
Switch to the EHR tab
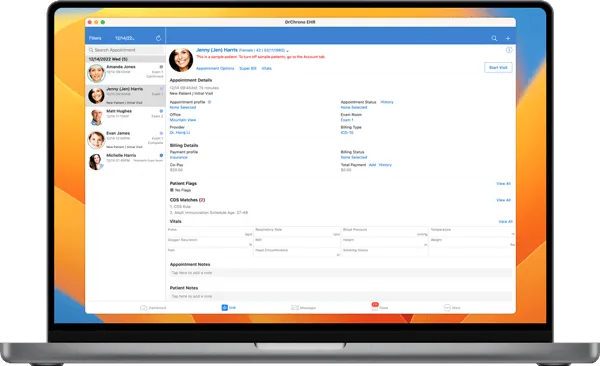pos(229,307)
